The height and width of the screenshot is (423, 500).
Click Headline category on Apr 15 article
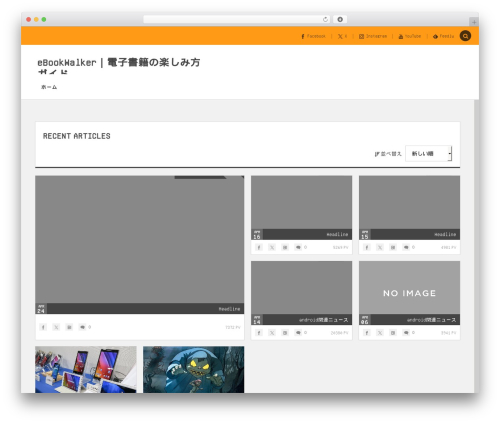pos(445,234)
